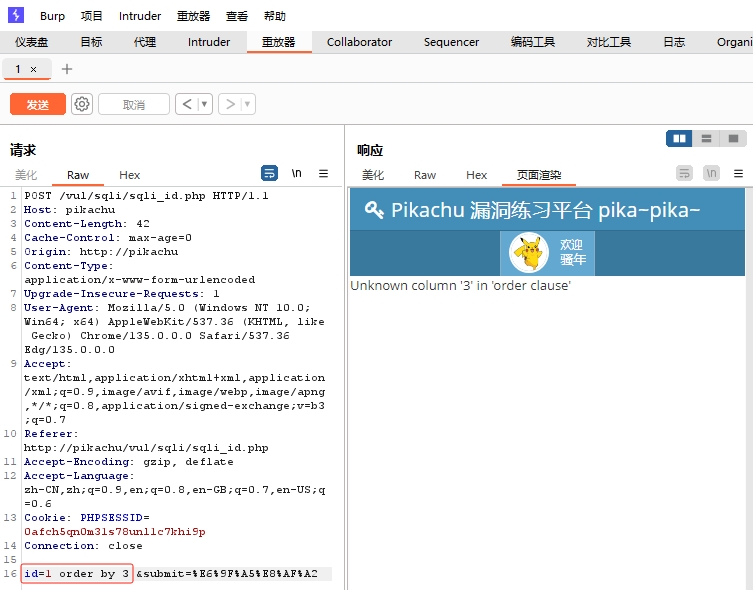Select combined tabbed layout view icon
This screenshot has height=590, width=753.
coord(733,138)
